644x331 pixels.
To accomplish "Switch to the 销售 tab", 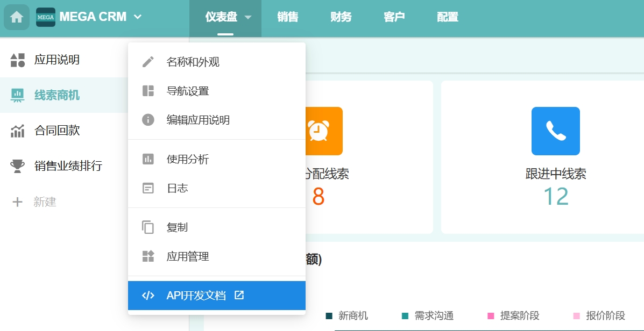I will point(287,17).
